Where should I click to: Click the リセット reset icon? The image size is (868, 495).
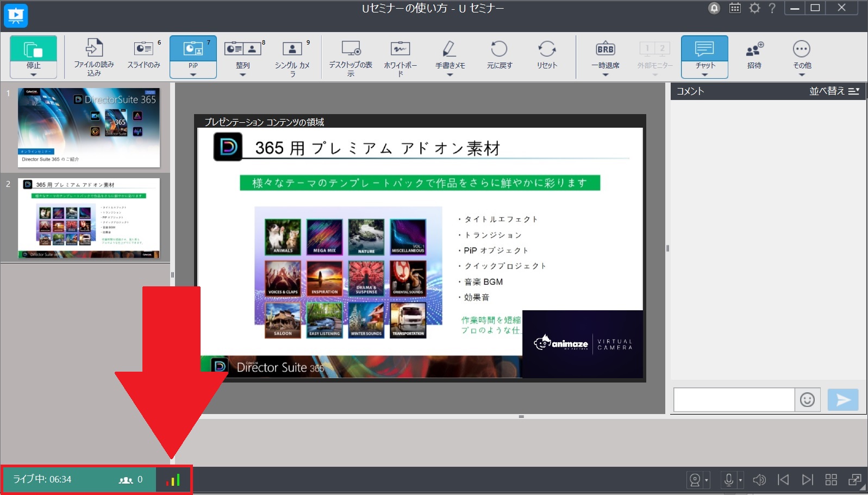547,49
